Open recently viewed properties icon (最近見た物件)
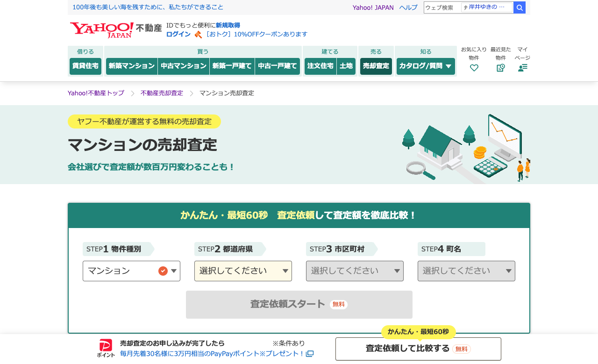The image size is (598, 364). [500, 67]
